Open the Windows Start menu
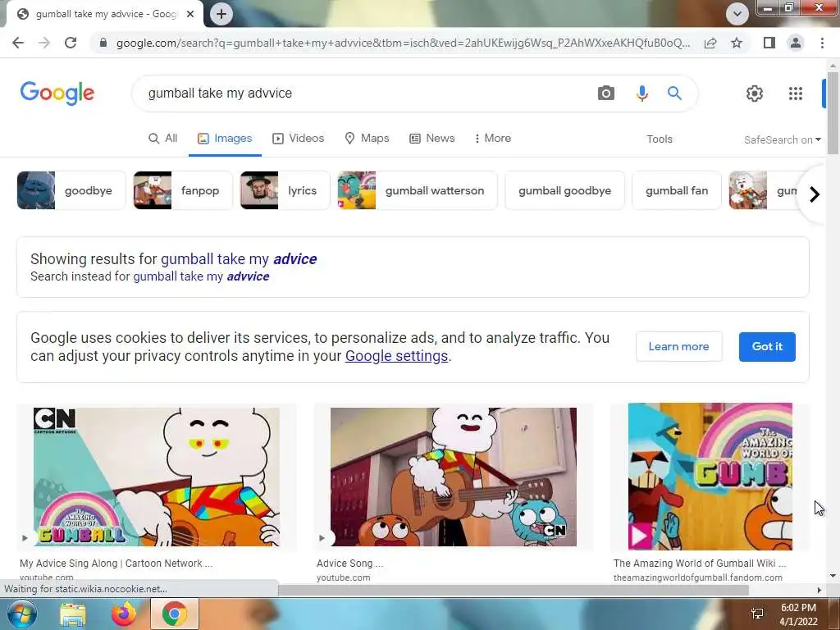Image resolution: width=840 pixels, height=630 pixels. pyautogui.click(x=21, y=614)
